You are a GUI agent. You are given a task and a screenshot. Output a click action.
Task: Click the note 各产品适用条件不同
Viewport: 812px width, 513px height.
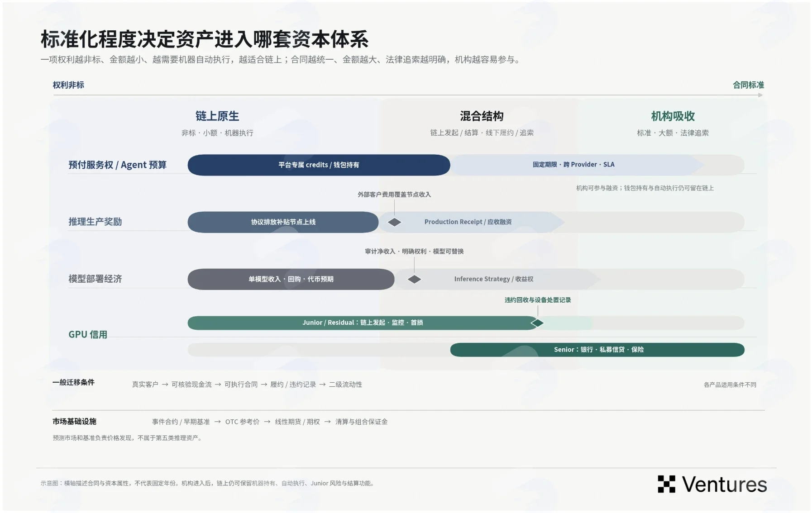coord(730,385)
